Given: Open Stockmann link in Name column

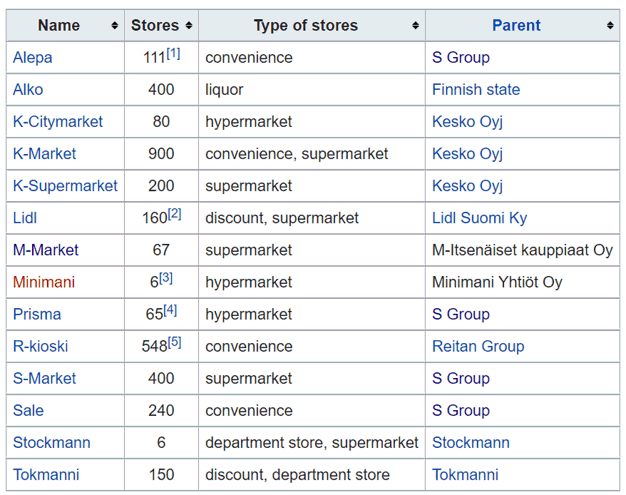Looking at the screenshot, I should coord(51,442).
